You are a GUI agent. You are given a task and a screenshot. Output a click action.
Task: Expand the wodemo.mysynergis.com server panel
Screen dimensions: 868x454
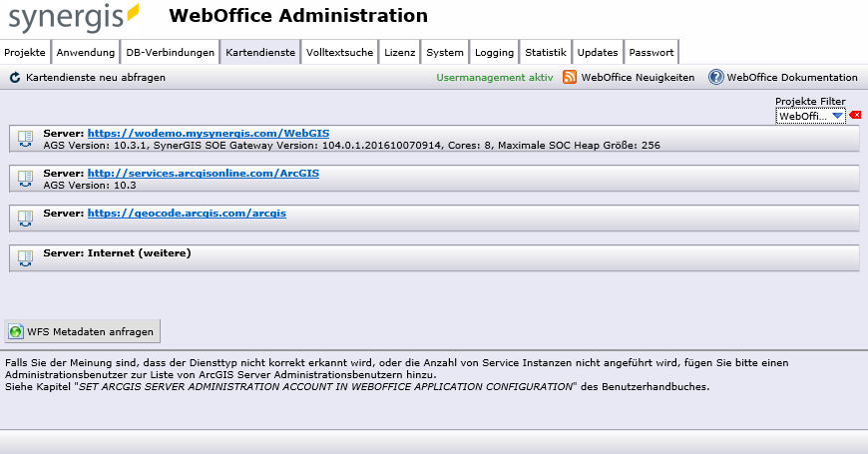(434, 139)
